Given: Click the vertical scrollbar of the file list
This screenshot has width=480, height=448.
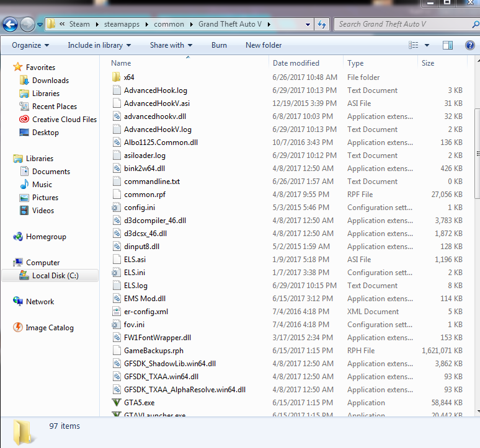Looking at the screenshot, I should (x=477, y=153).
